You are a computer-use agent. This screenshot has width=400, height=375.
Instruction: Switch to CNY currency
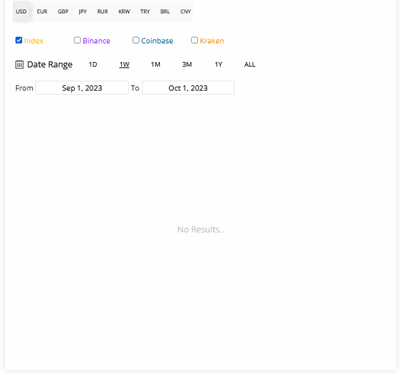coord(186,12)
